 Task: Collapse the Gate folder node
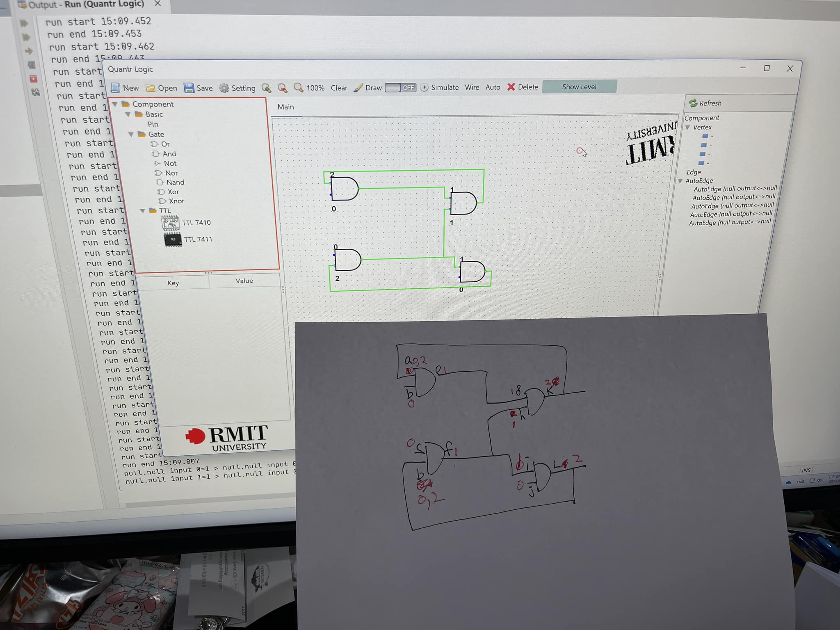131,135
